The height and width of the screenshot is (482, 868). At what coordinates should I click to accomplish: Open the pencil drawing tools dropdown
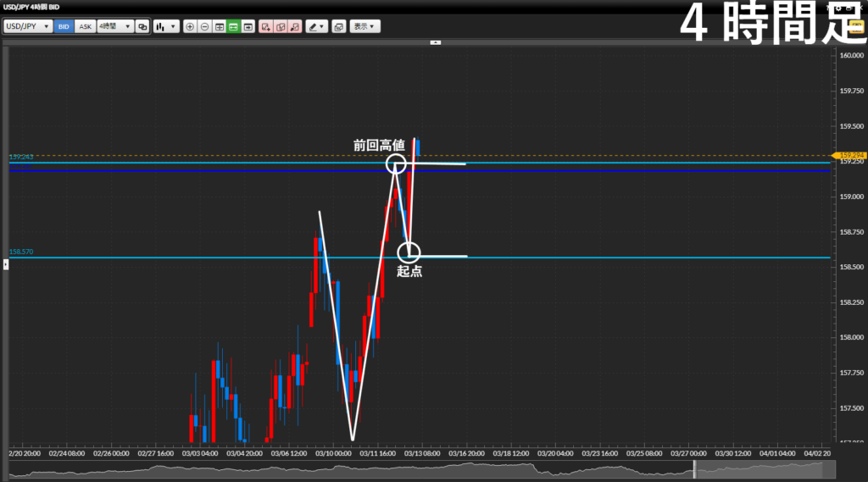point(316,26)
